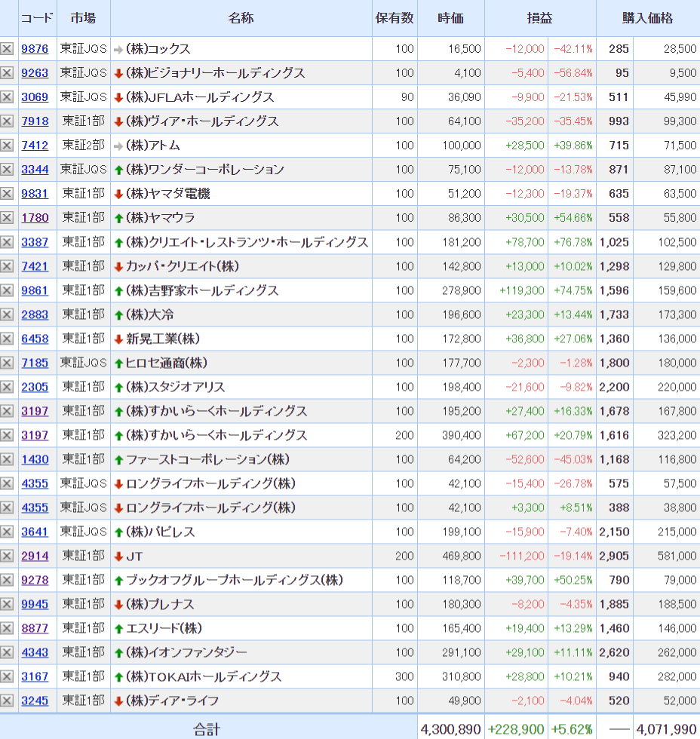Follow the 3167 code link
The image size is (700, 739).
point(35,677)
